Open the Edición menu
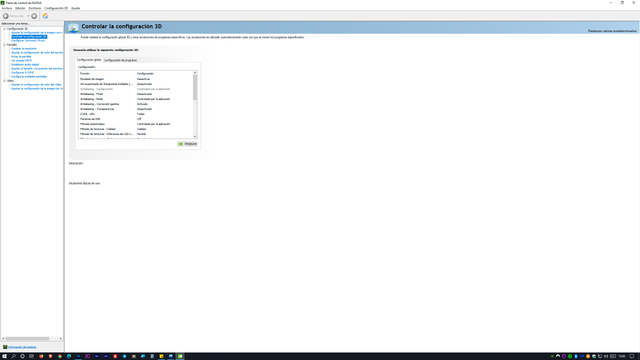 click(x=20, y=8)
